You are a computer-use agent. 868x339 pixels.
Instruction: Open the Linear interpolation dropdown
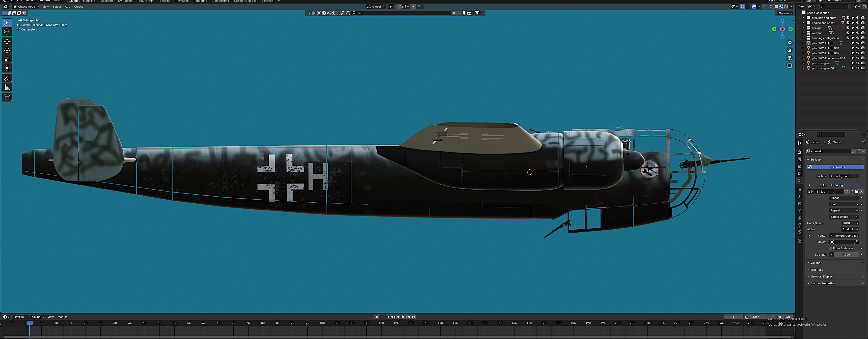click(x=844, y=198)
